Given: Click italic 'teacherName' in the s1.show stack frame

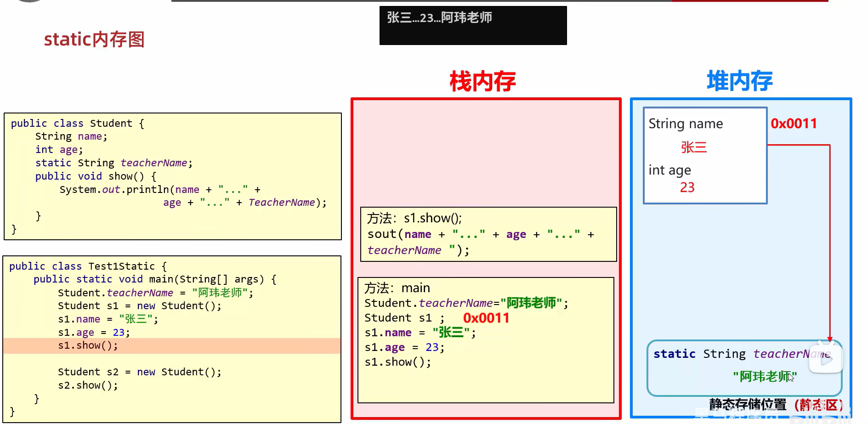Looking at the screenshot, I should pyautogui.click(x=404, y=250).
